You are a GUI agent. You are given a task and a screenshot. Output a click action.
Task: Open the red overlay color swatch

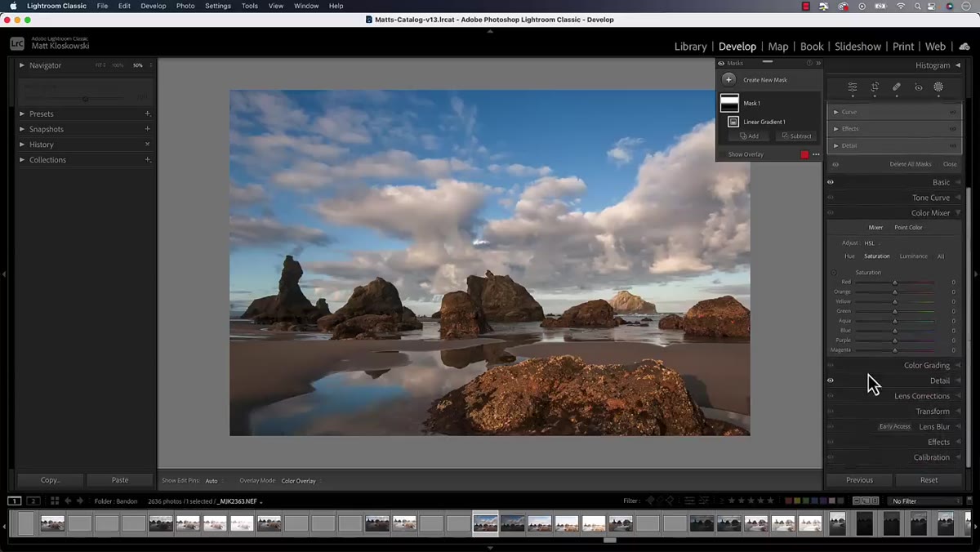[x=804, y=154]
